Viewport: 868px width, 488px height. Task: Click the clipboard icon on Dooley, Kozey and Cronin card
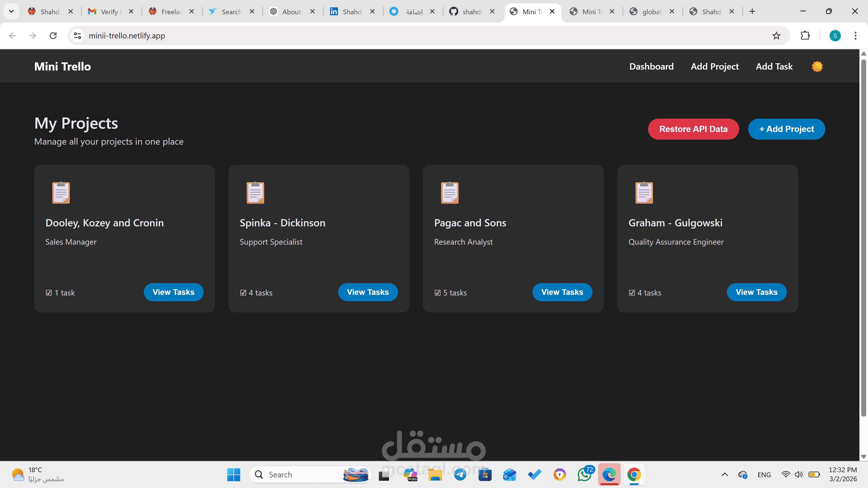pos(61,193)
